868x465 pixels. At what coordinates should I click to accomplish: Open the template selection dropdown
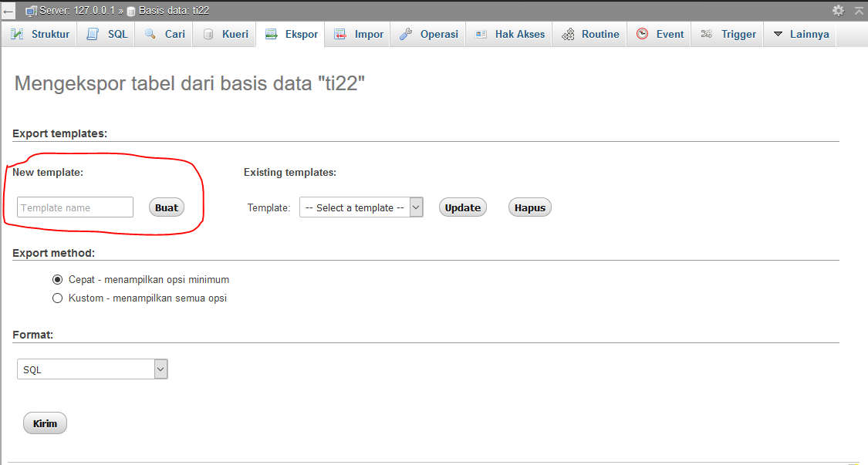click(361, 207)
